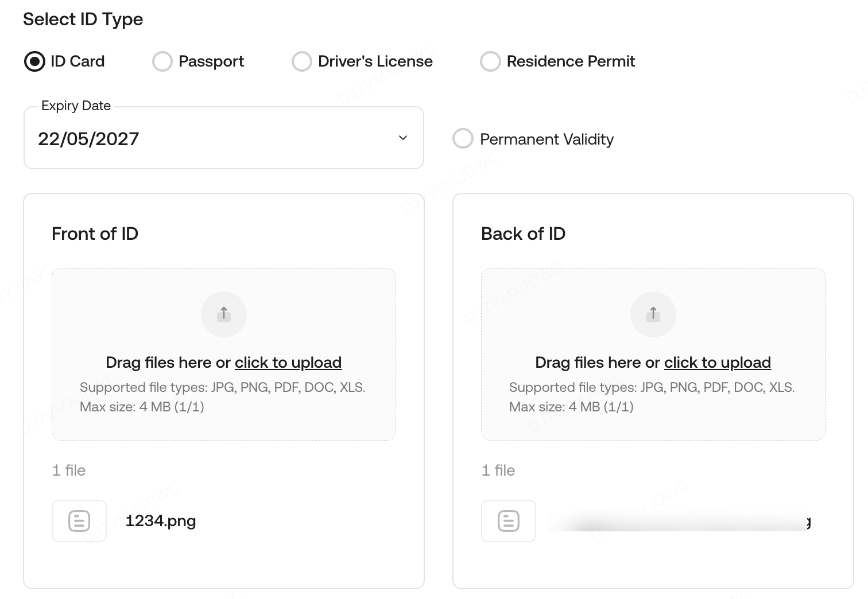Click the Back of ID upload arrow icon

[x=653, y=314]
